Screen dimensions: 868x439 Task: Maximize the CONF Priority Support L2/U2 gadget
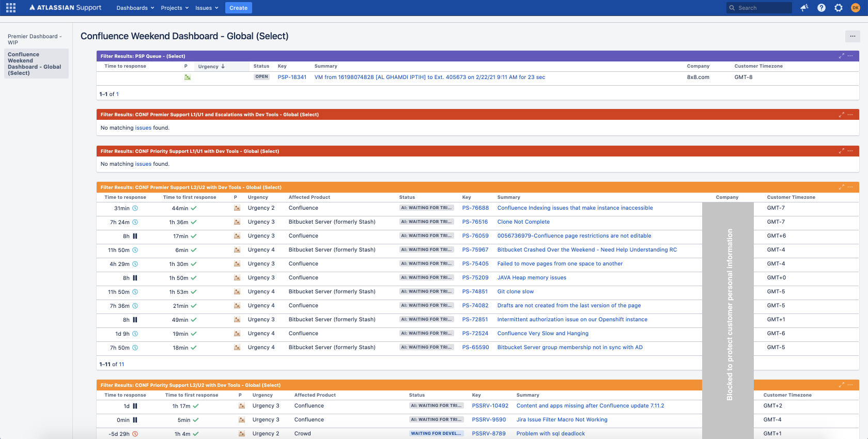click(841, 385)
